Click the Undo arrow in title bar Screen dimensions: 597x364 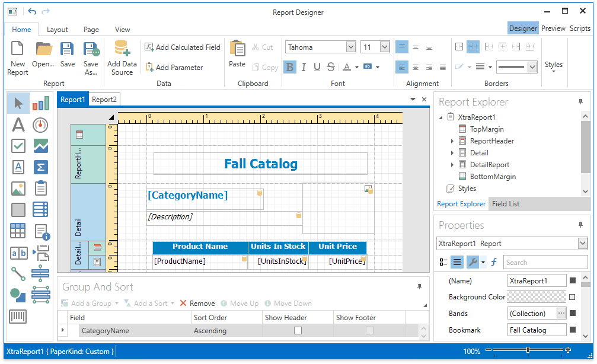(32, 12)
